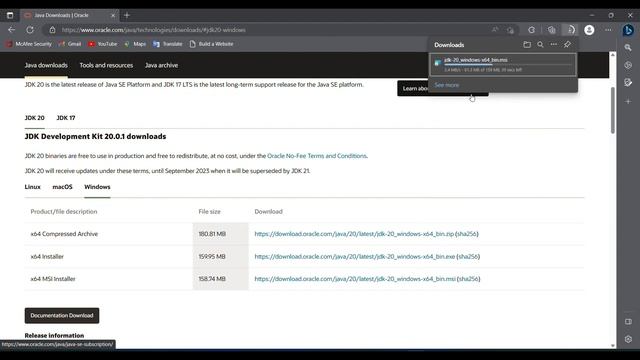Go back to the previous page
This screenshot has width=640, height=360.
point(11,30)
